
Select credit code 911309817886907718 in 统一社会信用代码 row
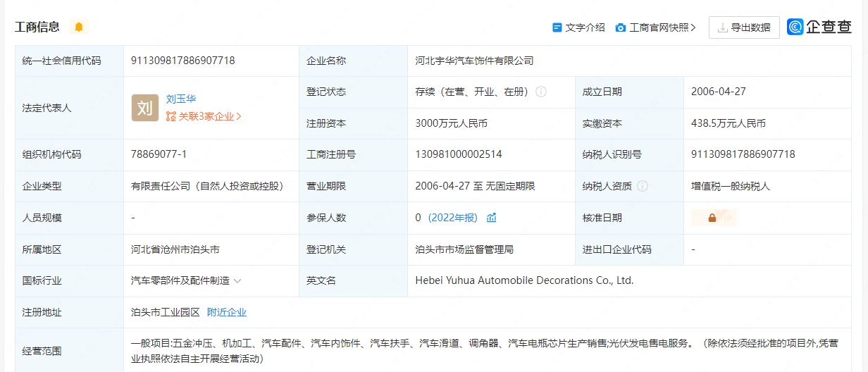point(183,61)
